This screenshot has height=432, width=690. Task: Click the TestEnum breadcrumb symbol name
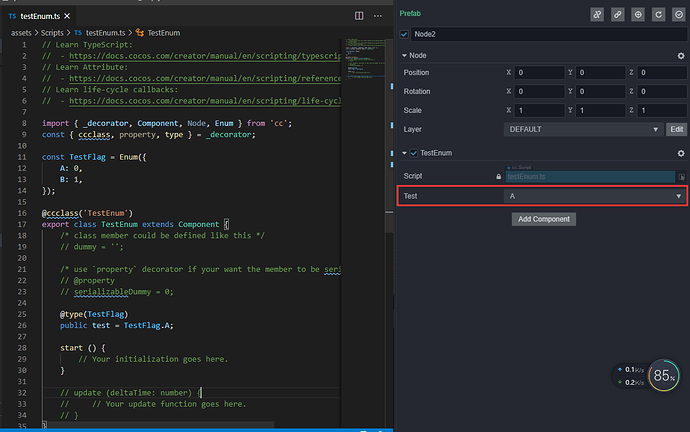(x=164, y=33)
